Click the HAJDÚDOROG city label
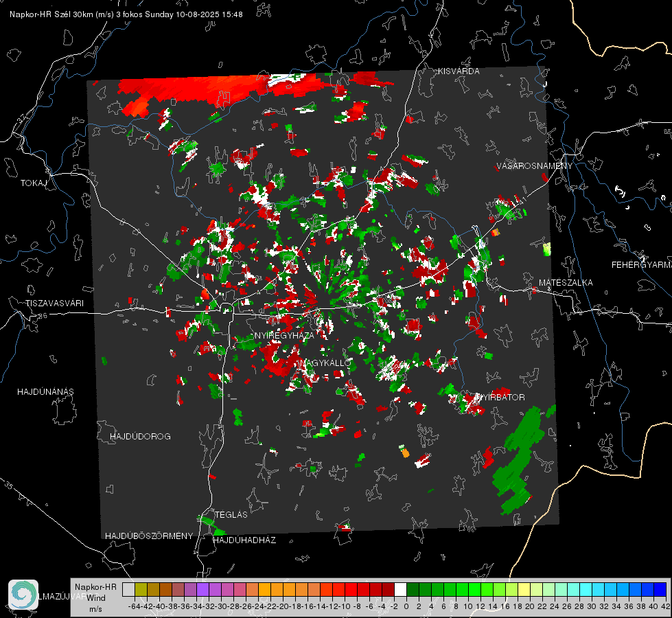 click(140, 437)
